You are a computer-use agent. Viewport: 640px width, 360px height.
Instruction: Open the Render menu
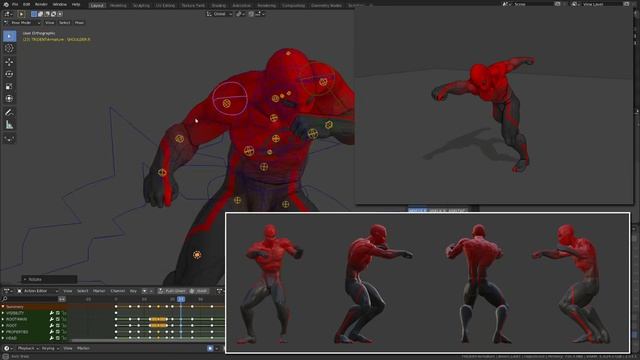[41, 4]
